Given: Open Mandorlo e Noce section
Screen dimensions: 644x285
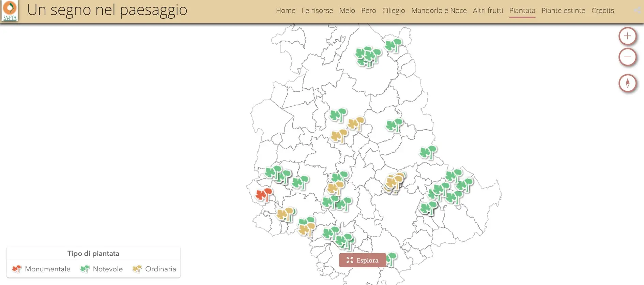Looking at the screenshot, I should [439, 11].
